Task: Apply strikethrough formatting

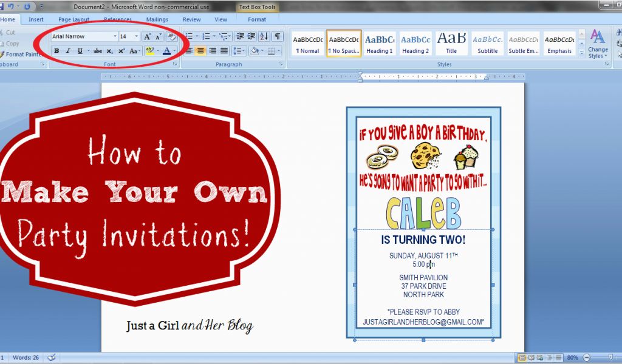Action: coord(98,51)
